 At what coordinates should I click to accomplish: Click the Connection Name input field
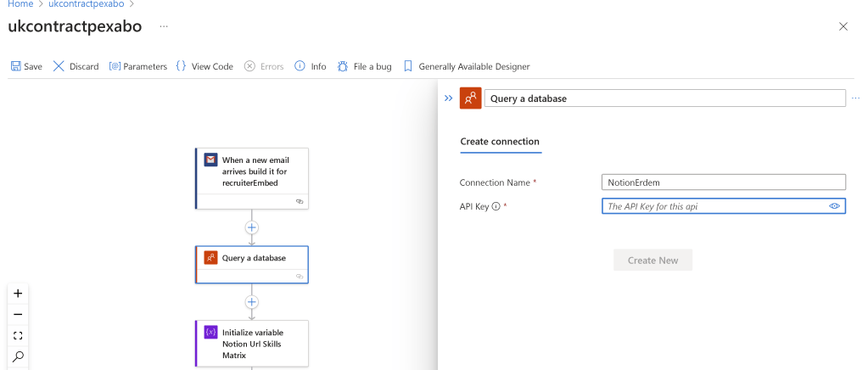tap(724, 182)
